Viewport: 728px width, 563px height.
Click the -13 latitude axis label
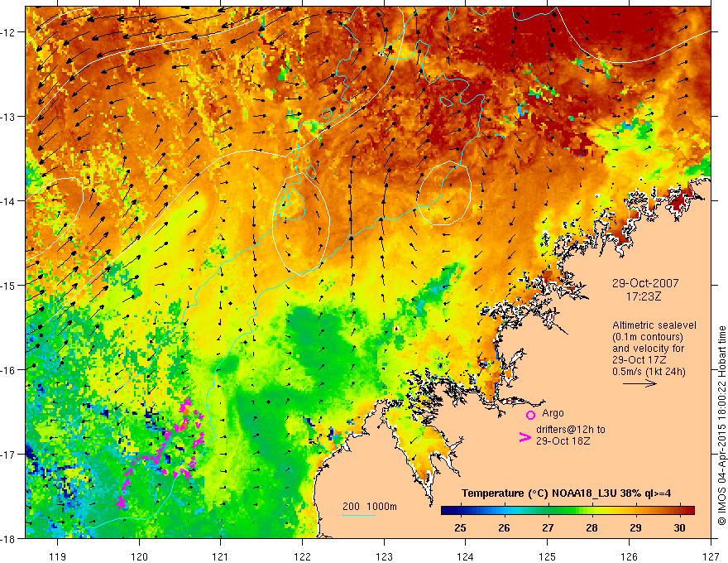8,117
